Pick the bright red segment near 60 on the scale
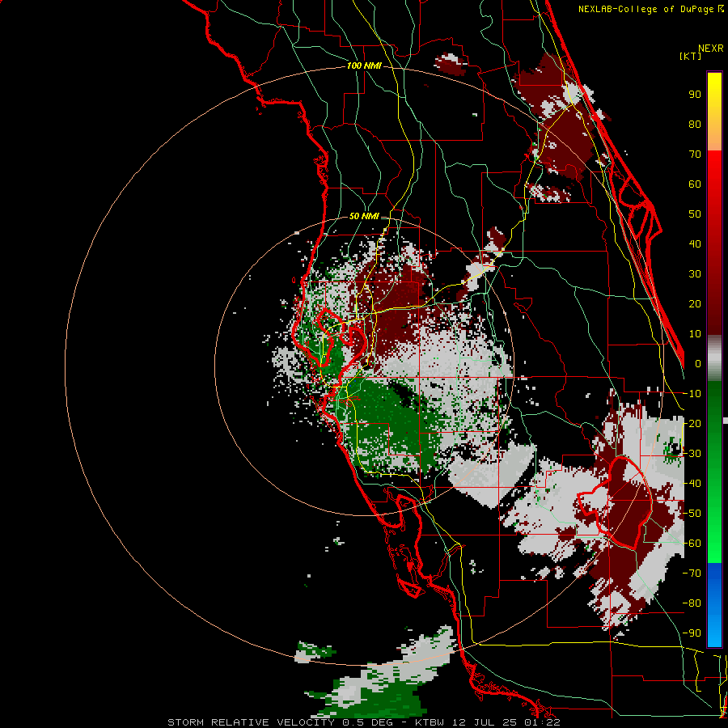728x728 pixels. coord(714,179)
